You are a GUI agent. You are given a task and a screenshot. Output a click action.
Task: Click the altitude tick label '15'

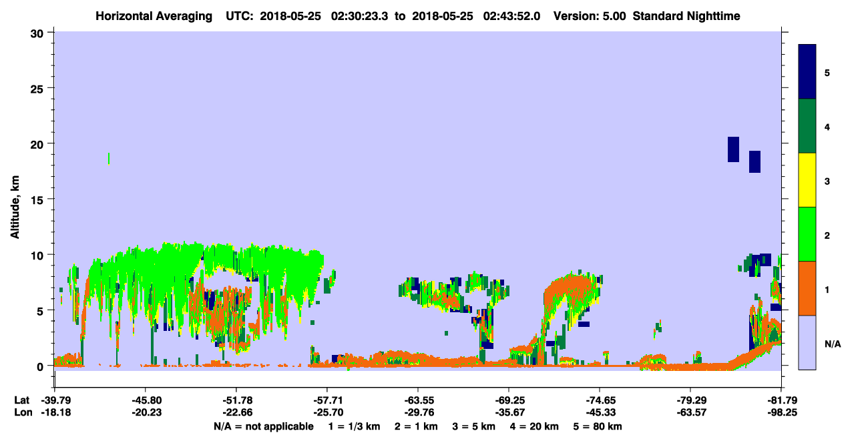(x=39, y=199)
